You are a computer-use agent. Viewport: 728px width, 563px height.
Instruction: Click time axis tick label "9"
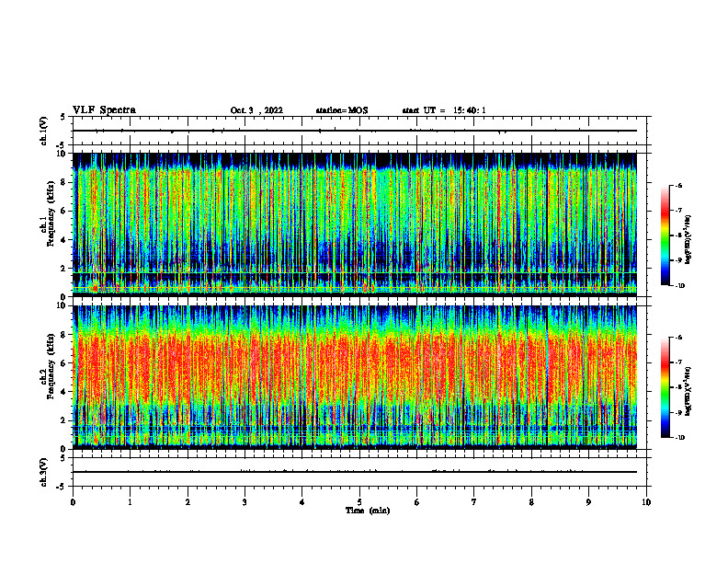[x=588, y=502]
